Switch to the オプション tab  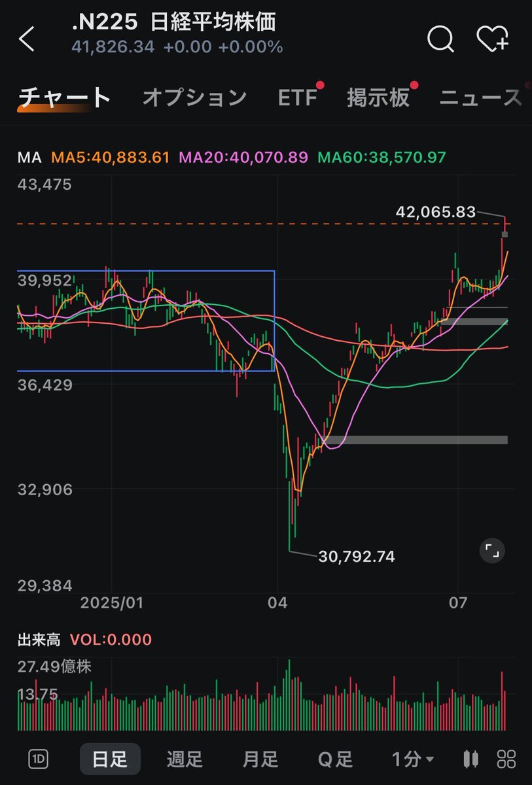(194, 97)
